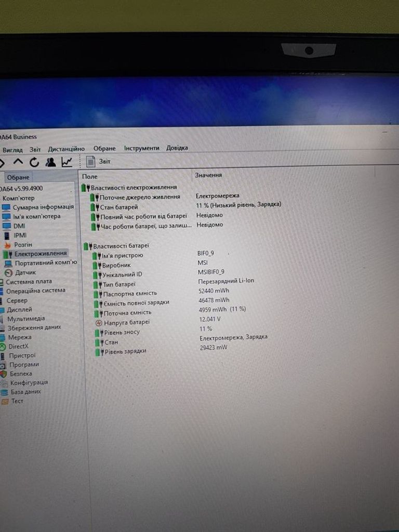Click the Портативний комп'ютер laptop icon
The height and width of the screenshot is (532, 399).
click(8, 263)
